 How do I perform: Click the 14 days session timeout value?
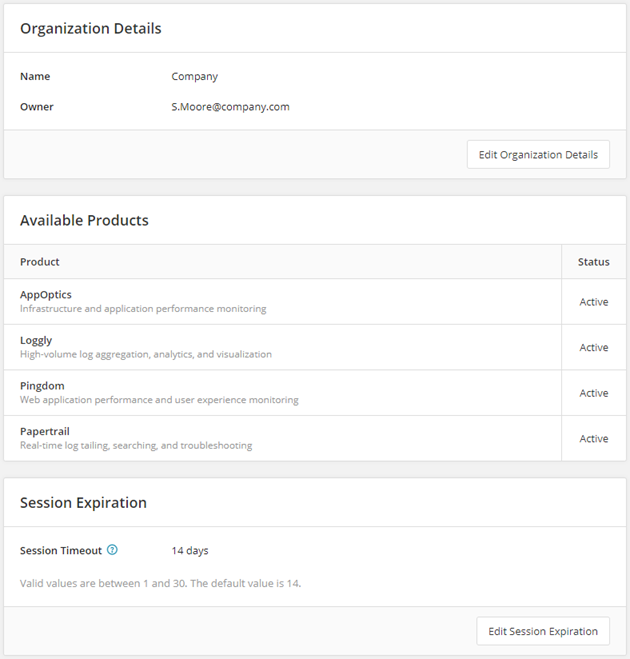click(190, 550)
